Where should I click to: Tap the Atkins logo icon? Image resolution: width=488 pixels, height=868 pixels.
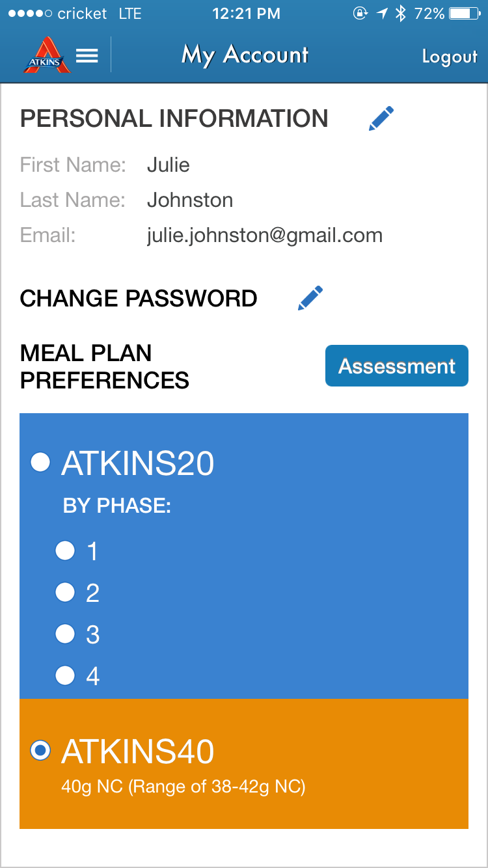[46, 55]
